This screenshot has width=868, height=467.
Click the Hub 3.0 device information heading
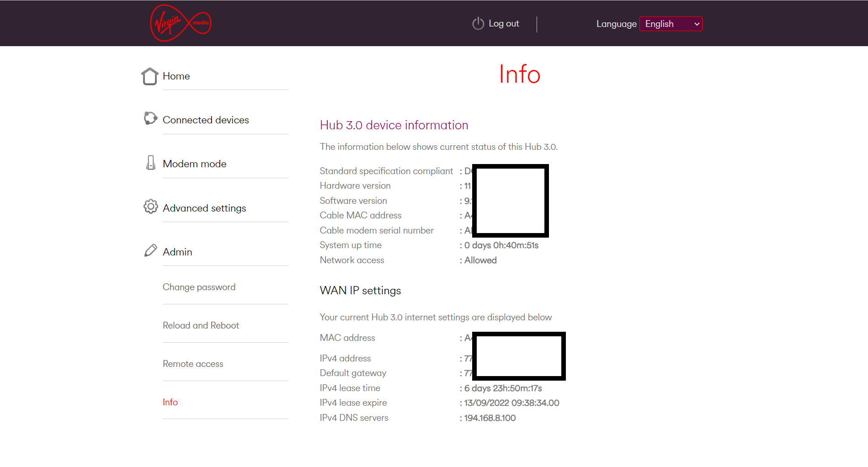click(394, 125)
